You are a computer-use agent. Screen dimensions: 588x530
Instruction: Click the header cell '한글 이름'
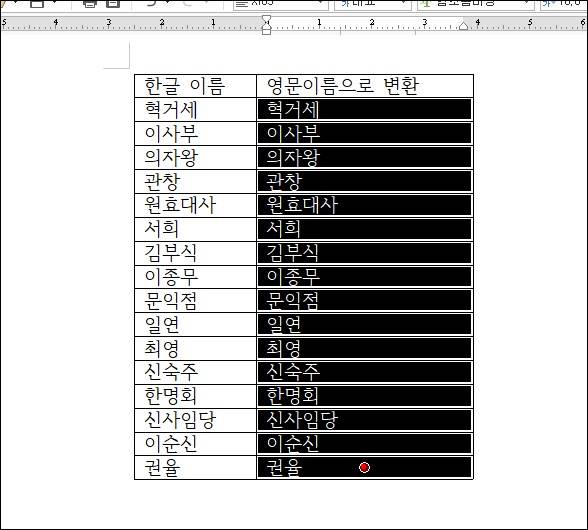195,86
